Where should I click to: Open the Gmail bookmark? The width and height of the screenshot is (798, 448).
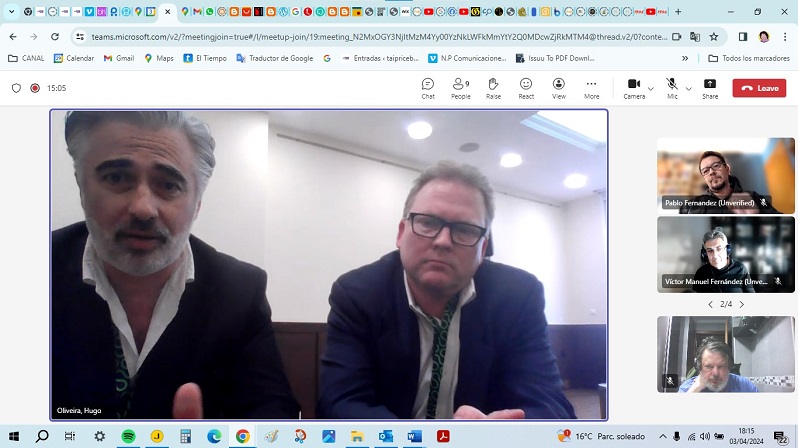click(118, 58)
